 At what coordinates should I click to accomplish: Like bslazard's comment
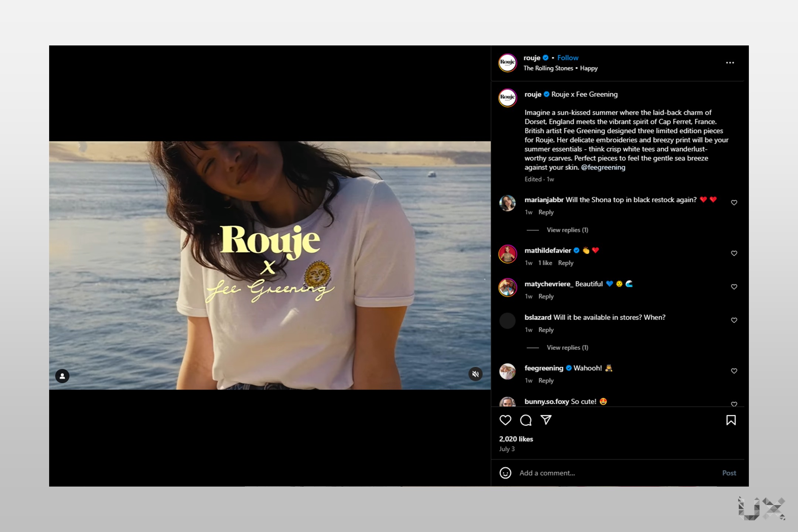[734, 320]
